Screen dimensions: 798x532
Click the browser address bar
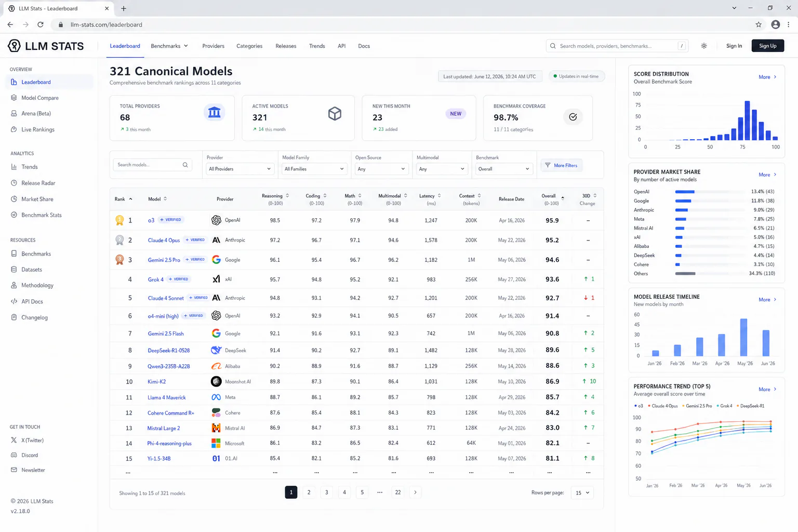pyautogui.click(x=405, y=24)
